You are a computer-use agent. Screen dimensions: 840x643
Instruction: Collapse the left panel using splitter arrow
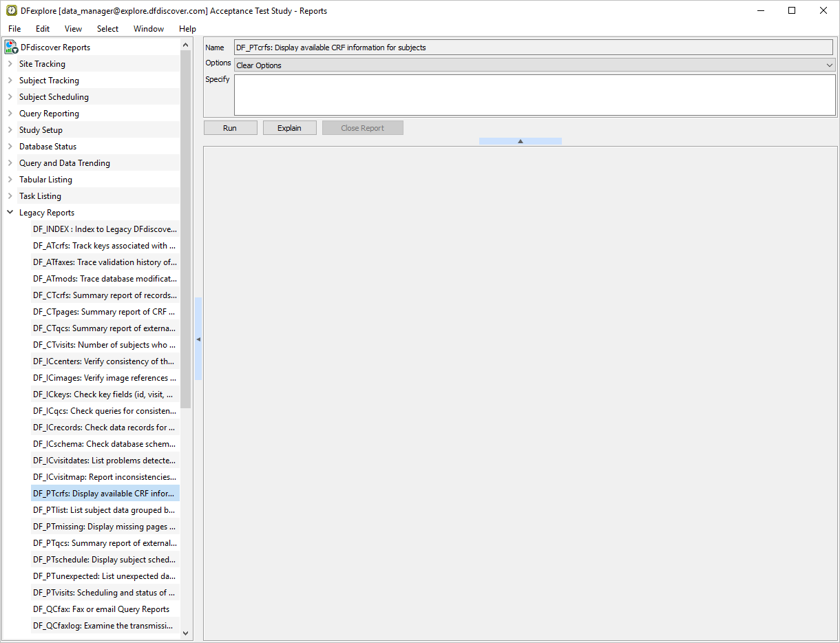pyautogui.click(x=198, y=339)
